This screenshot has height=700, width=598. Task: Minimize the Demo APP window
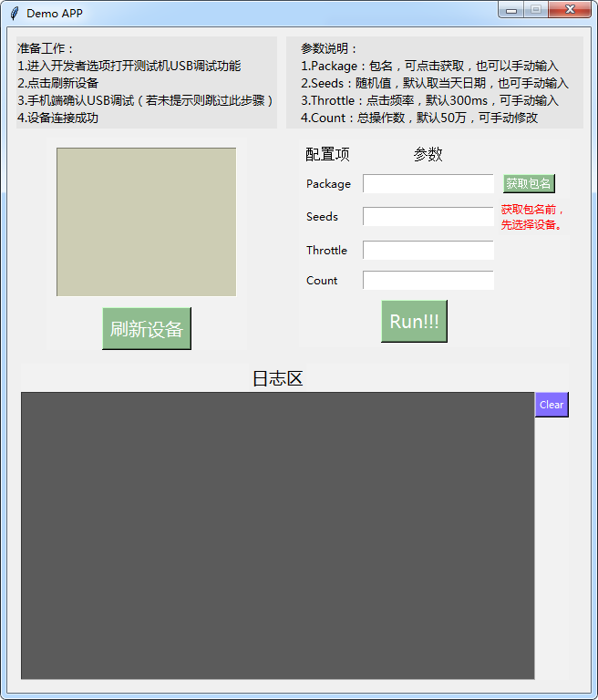510,10
